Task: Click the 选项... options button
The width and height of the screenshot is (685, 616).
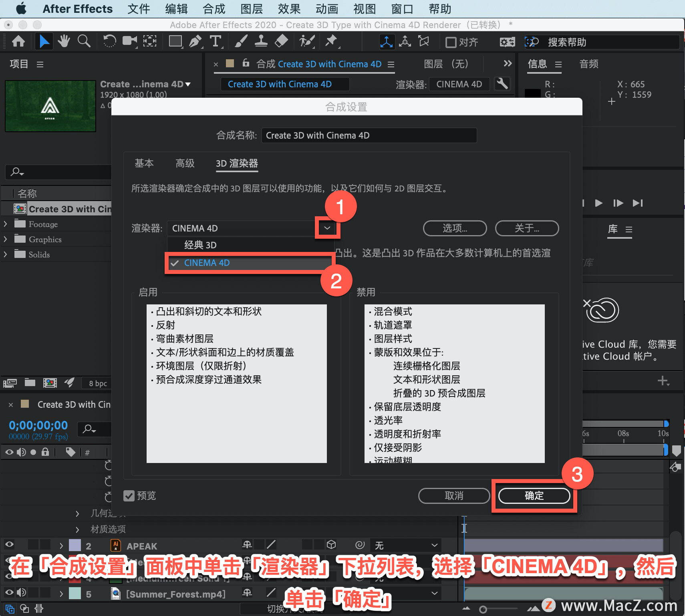Action: pos(455,228)
